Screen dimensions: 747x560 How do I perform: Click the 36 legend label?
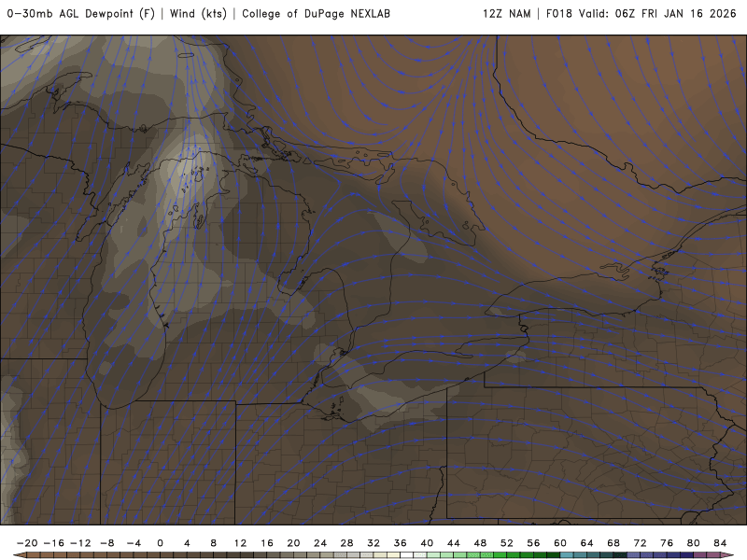click(401, 543)
